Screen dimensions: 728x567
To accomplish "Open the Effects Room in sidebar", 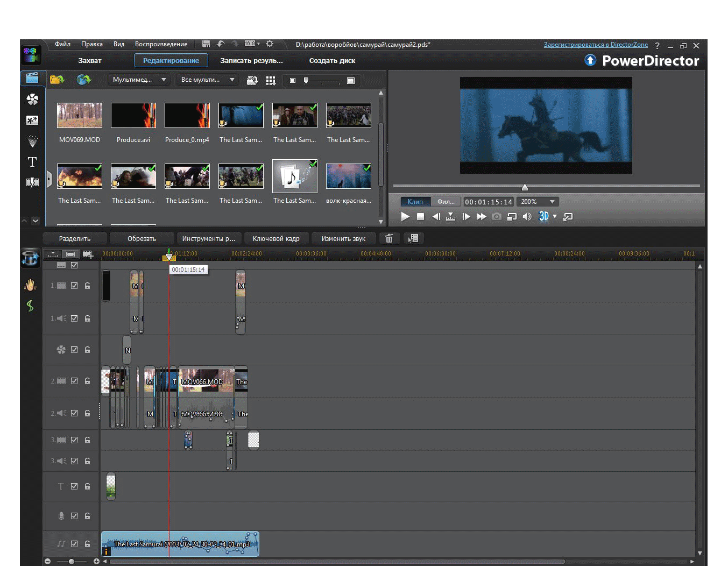I will pos(32,100).
